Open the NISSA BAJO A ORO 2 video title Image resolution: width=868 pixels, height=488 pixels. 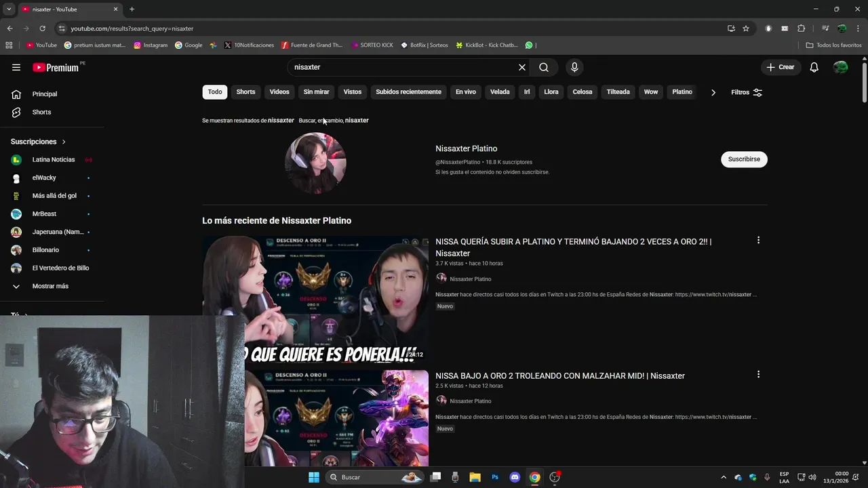coord(560,376)
